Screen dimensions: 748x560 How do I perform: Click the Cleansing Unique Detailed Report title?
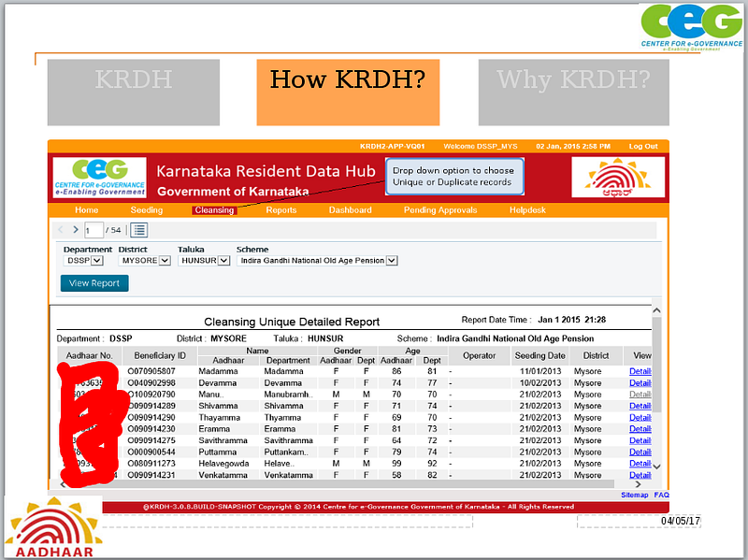click(x=292, y=322)
